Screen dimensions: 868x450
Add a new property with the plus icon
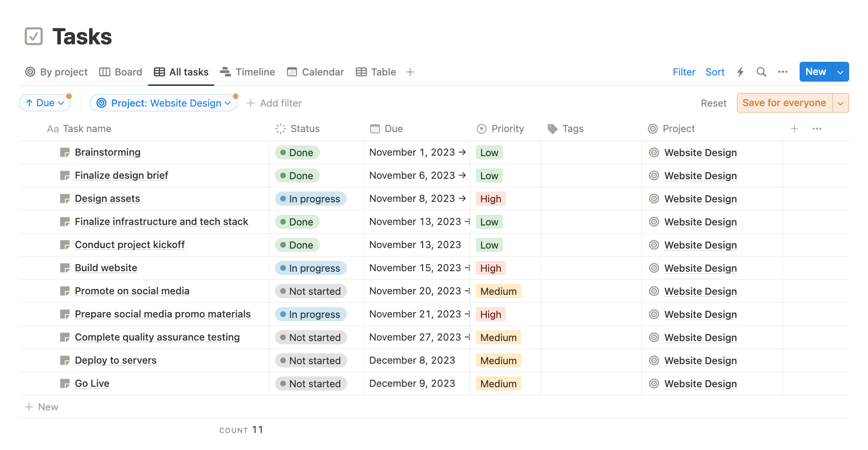pos(794,128)
